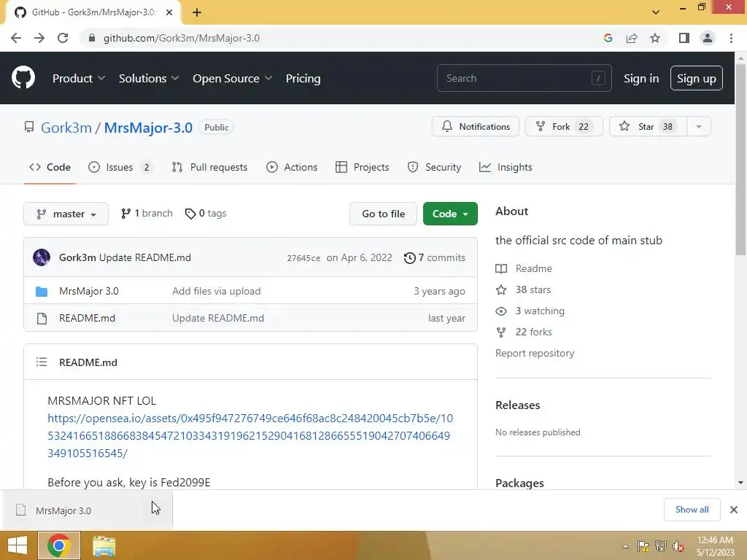Open the master branch dropdown
Viewport: 747px width, 560px height.
pyautogui.click(x=66, y=214)
